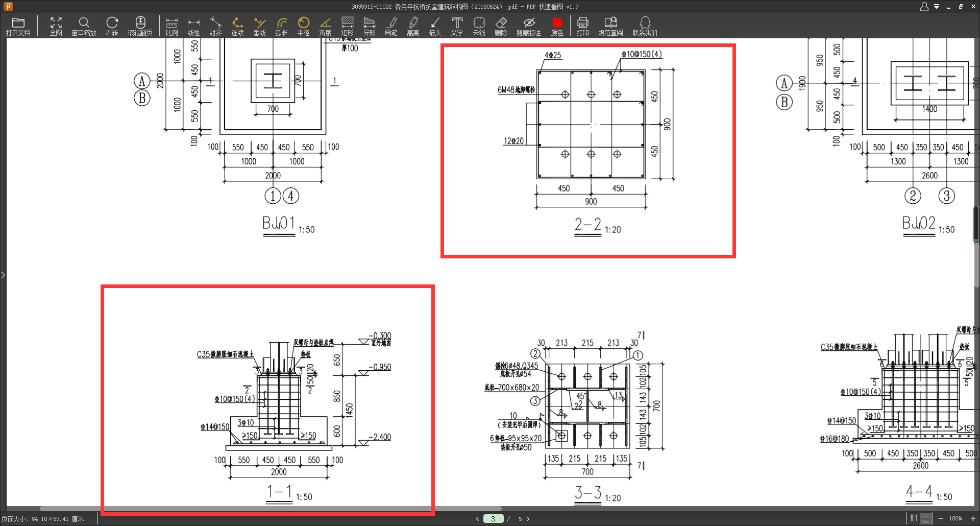The height and width of the screenshot is (526, 980).
Task: Click the 100% zoom level display
Action: pos(955,519)
